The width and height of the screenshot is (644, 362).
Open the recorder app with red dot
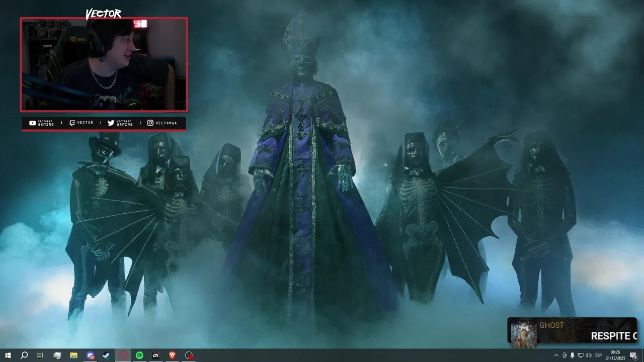coord(189,355)
